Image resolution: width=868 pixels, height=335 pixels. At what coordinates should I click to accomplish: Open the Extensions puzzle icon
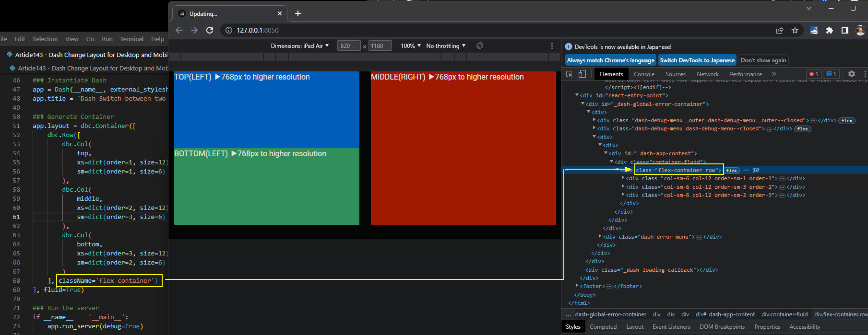[x=830, y=30]
